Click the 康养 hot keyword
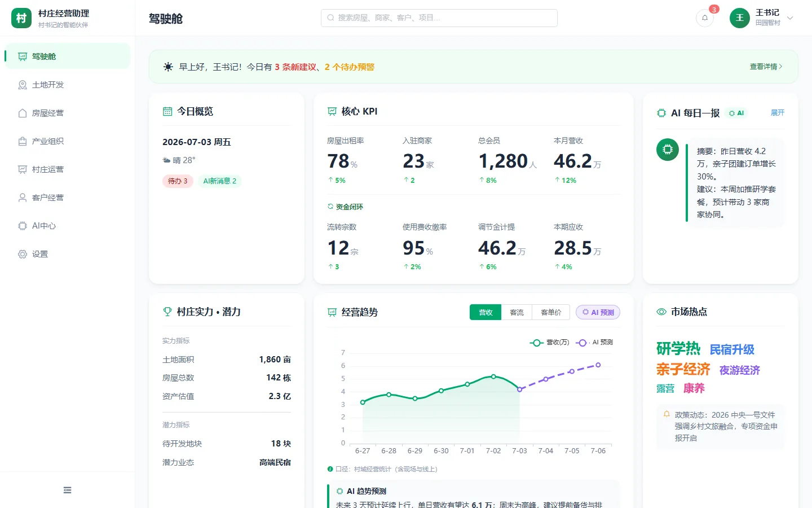This screenshot has height=508, width=812. pos(694,388)
